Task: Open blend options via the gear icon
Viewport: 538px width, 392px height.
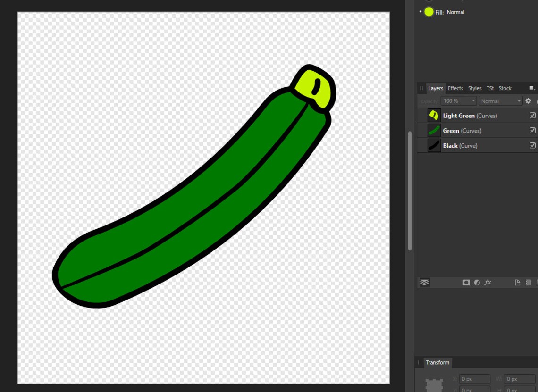Action: (x=528, y=100)
